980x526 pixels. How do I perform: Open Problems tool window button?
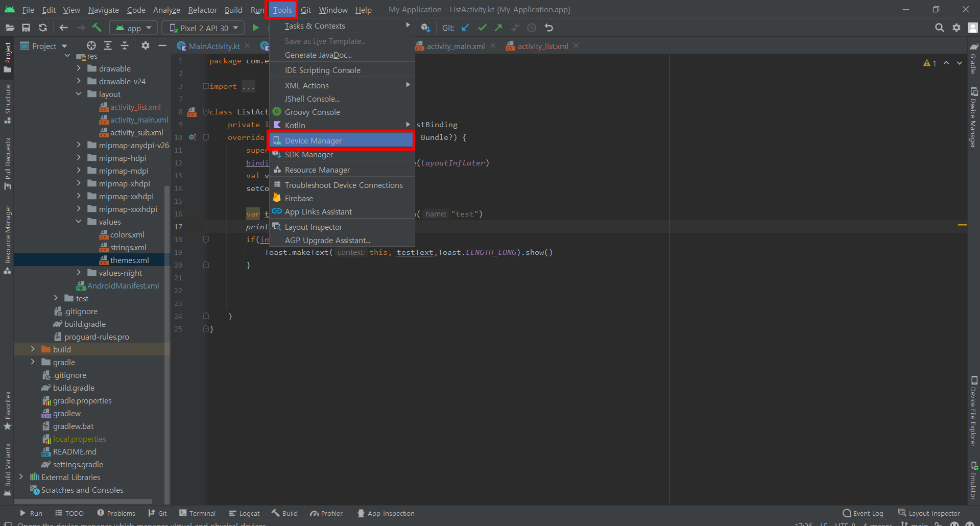pos(116,513)
